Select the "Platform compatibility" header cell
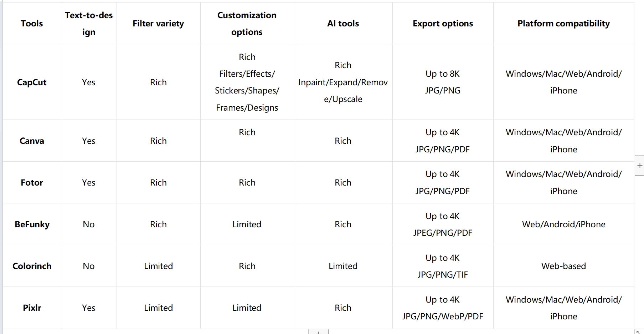644x334 pixels. click(563, 24)
